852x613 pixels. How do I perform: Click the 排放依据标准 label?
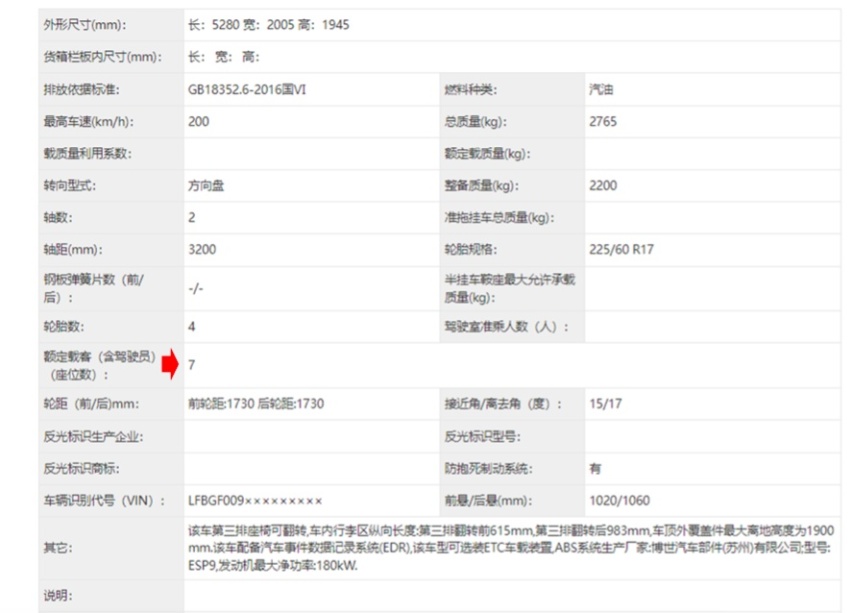click(82, 90)
